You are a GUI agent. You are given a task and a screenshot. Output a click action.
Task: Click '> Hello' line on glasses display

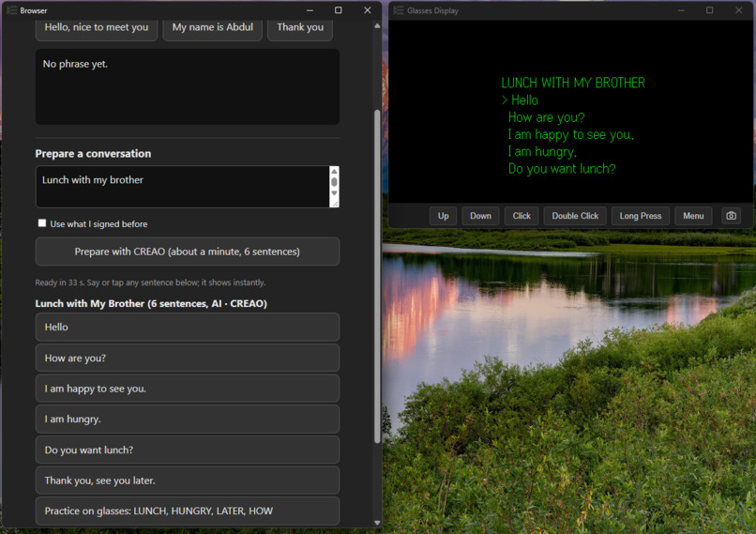(x=520, y=100)
